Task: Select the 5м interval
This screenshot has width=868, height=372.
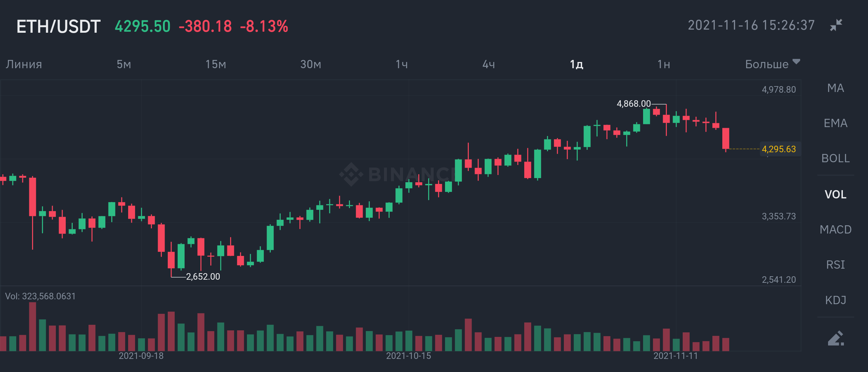Action: pos(124,64)
